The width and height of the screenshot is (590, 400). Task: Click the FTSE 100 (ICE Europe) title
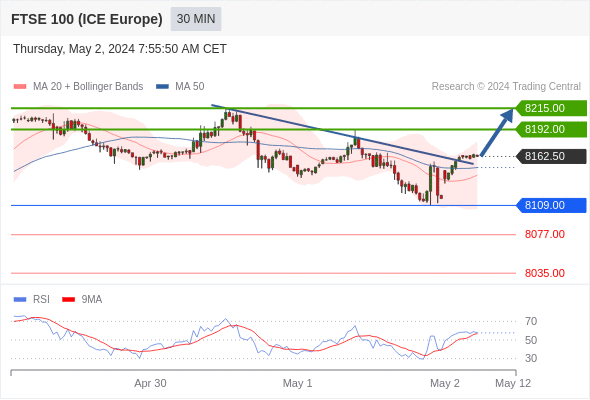pyautogui.click(x=87, y=19)
